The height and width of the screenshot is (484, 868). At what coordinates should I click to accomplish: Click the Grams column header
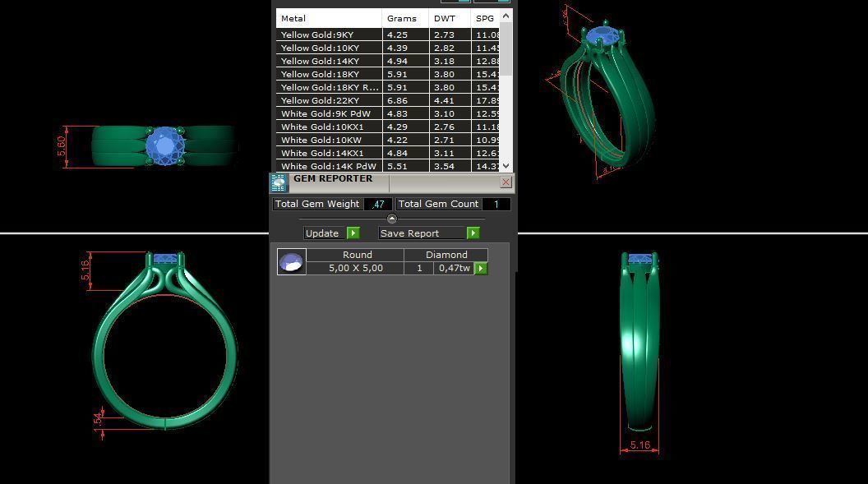tap(405, 18)
